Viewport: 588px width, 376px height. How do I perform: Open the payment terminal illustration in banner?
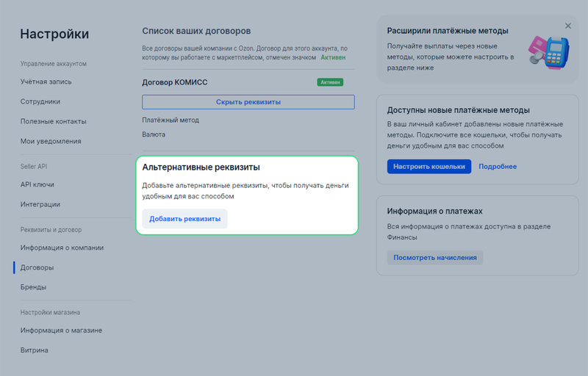click(549, 52)
